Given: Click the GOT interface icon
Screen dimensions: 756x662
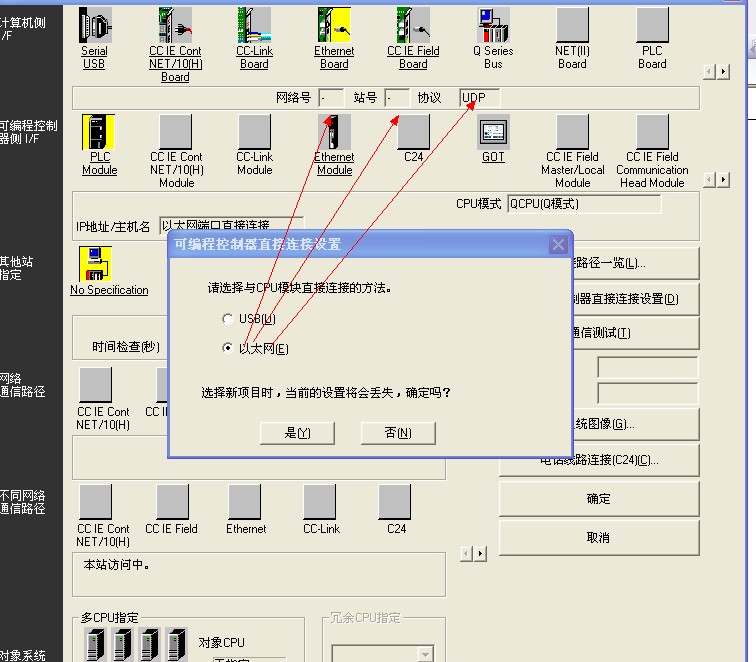Looking at the screenshot, I should pyautogui.click(x=493, y=132).
